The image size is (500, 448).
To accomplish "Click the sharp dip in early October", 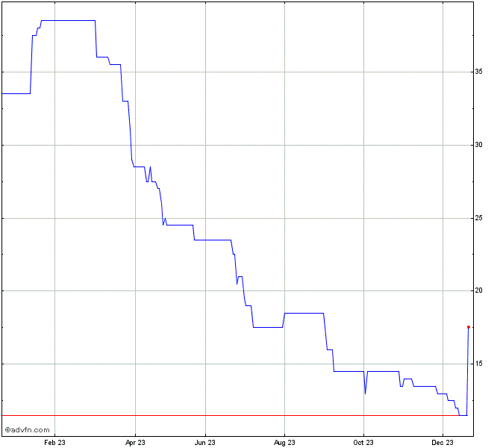I will point(365,392).
